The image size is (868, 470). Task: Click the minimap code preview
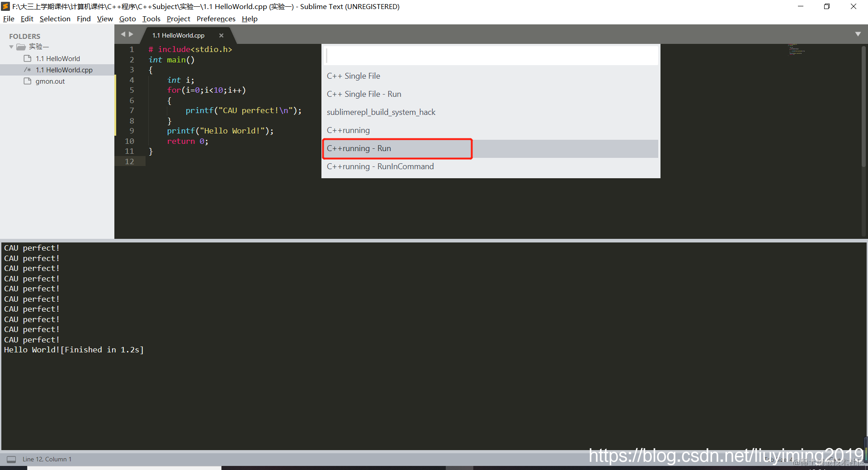click(797, 49)
